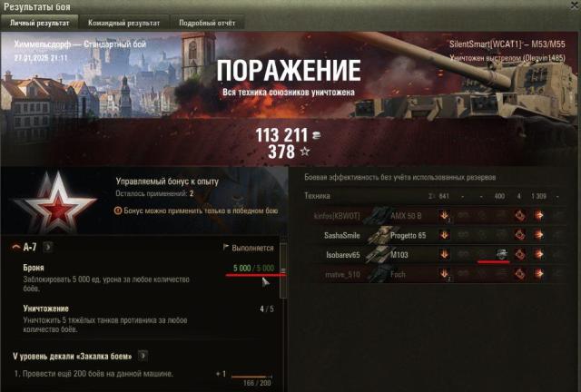Click the crit hits icon in the Foch row
Screen dimensions: 581x392
pyautogui.click(x=520, y=274)
